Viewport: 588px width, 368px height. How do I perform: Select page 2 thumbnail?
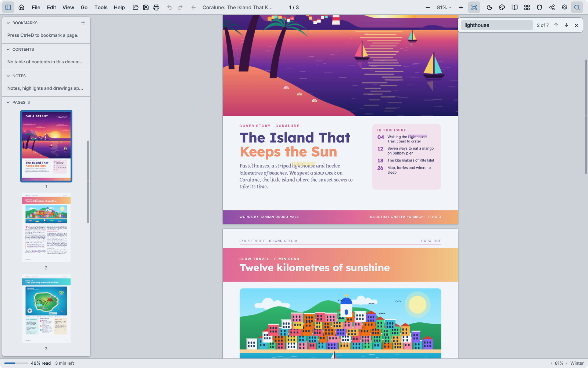(46, 227)
